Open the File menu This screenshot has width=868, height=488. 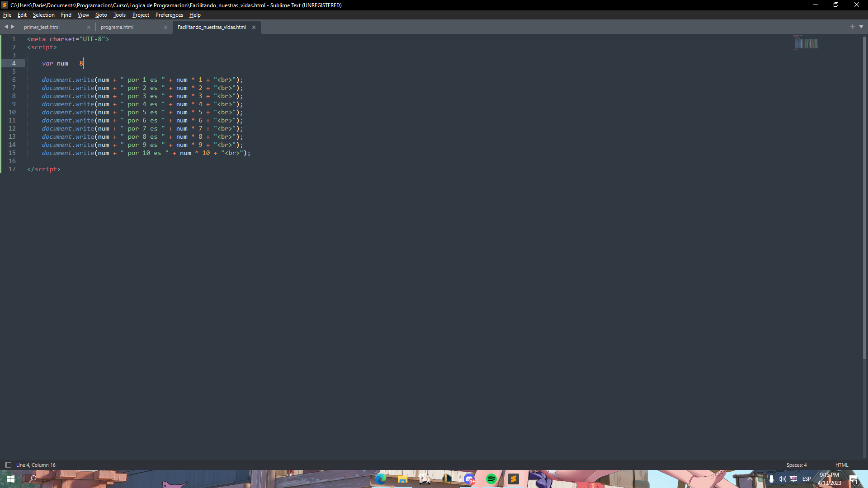pyautogui.click(x=7, y=15)
